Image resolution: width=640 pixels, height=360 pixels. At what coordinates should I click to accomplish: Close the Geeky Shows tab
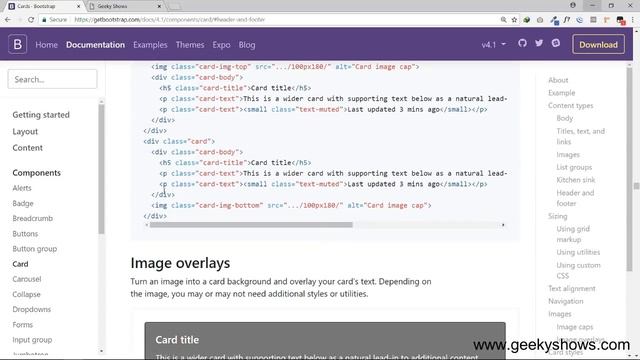point(159,6)
